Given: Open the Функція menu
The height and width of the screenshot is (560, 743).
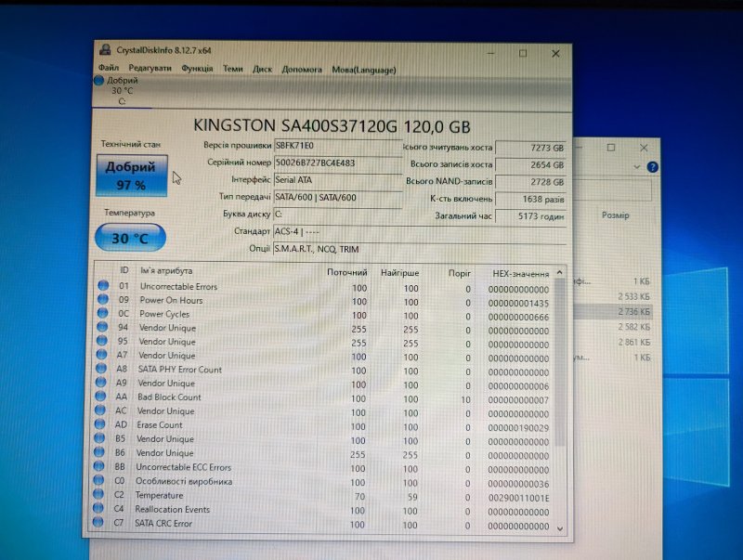Looking at the screenshot, I should [197, 69].
